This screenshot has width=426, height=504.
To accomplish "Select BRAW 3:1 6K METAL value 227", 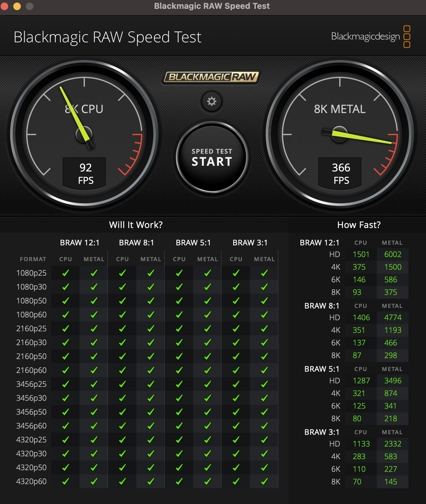I will [x=391, y=469].
